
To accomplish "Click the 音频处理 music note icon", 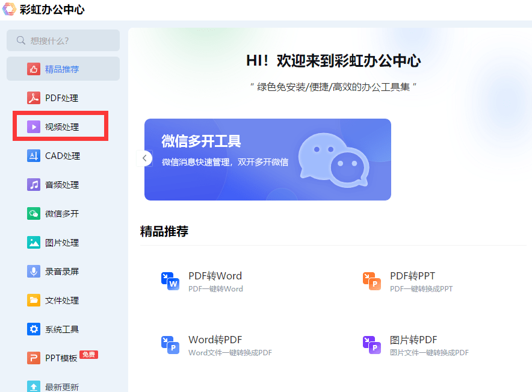I will pyautogui.click(x=34, y=185).
